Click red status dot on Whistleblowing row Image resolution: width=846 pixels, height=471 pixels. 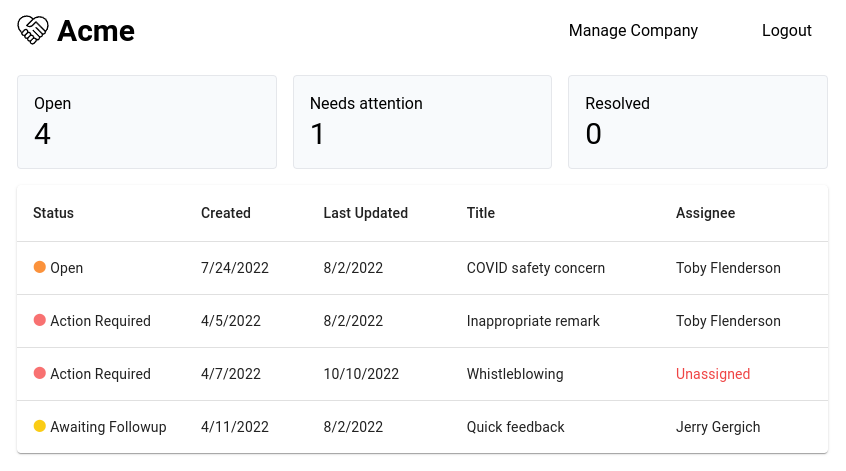click(x=40, y=374)
